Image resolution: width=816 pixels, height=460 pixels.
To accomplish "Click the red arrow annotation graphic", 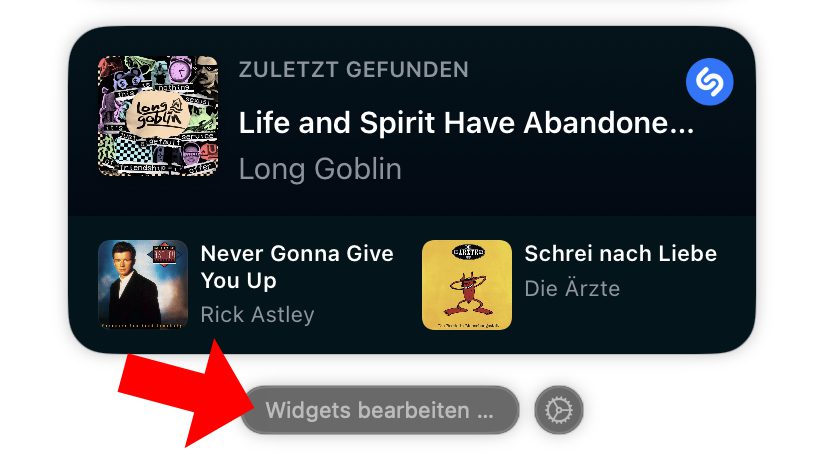I will click(x=185, y=391).
